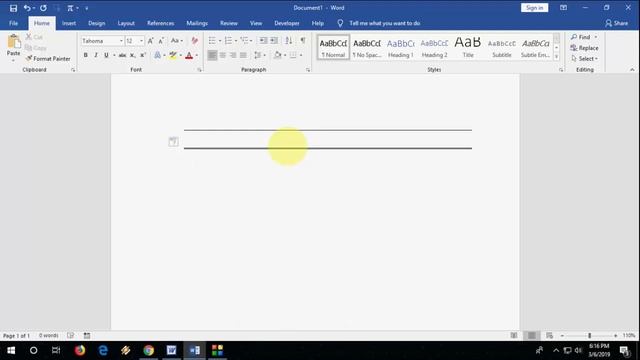Justify paragraph text
Viewport: 640px width, 360px height.
[243, 55]
